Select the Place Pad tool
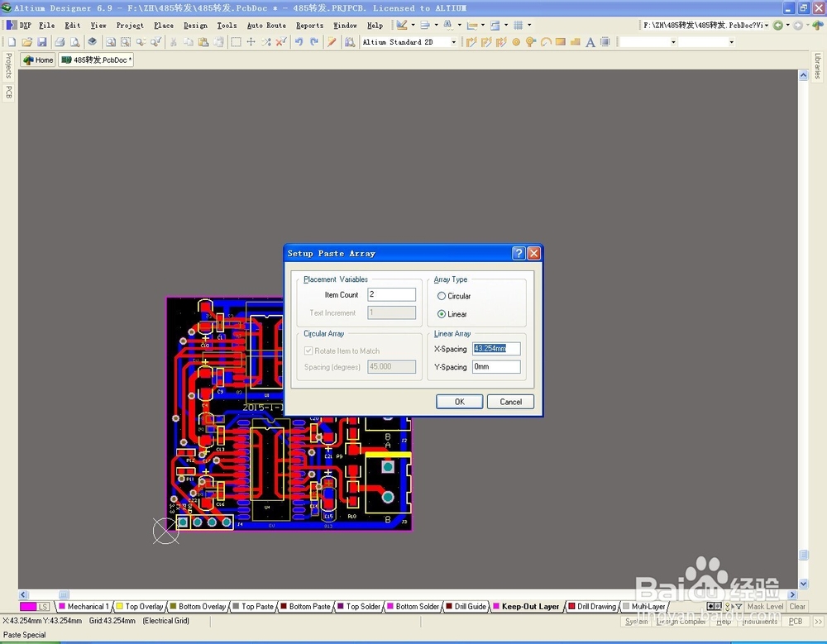 516,41
